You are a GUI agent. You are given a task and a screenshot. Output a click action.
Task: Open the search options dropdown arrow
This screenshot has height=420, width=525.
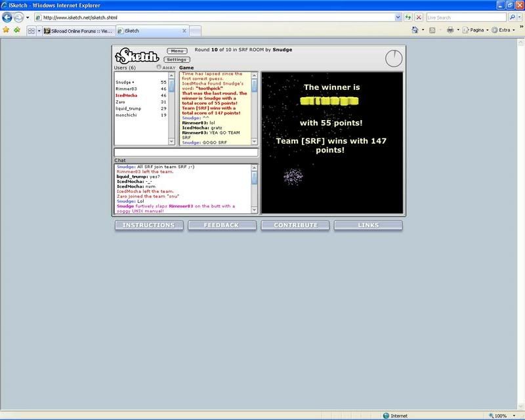[x=519, y=18]
